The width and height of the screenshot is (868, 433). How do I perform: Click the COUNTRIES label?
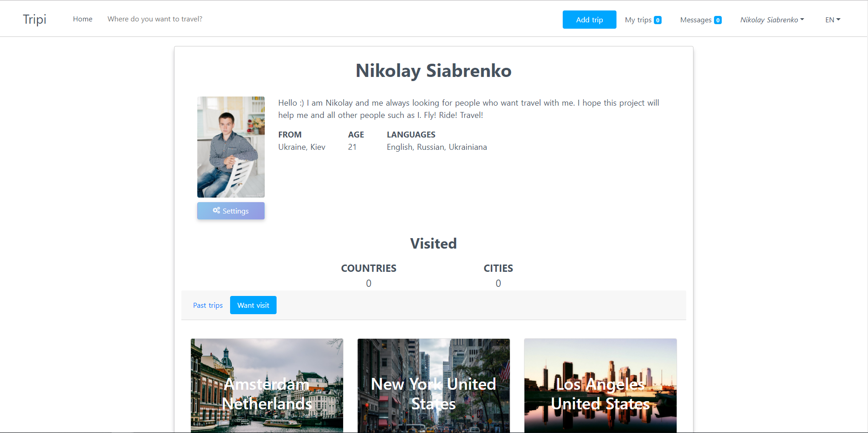(x=369, y=268)
